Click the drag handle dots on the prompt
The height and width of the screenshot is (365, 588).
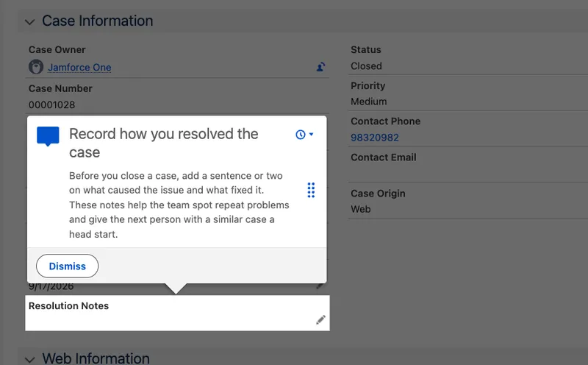(x=311, y=190)
